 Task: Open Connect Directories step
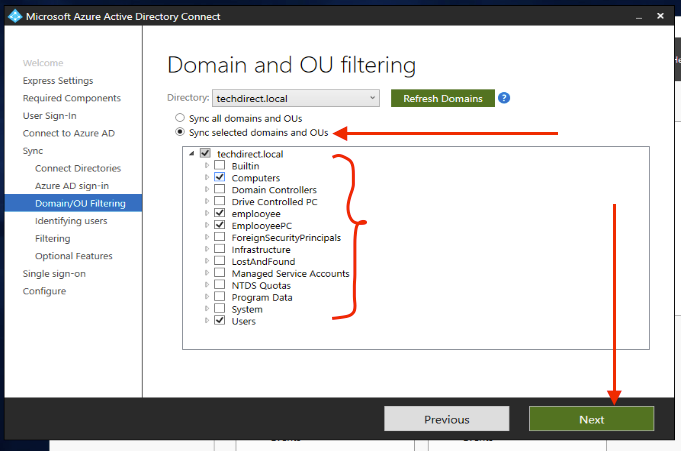pos(78,168)
